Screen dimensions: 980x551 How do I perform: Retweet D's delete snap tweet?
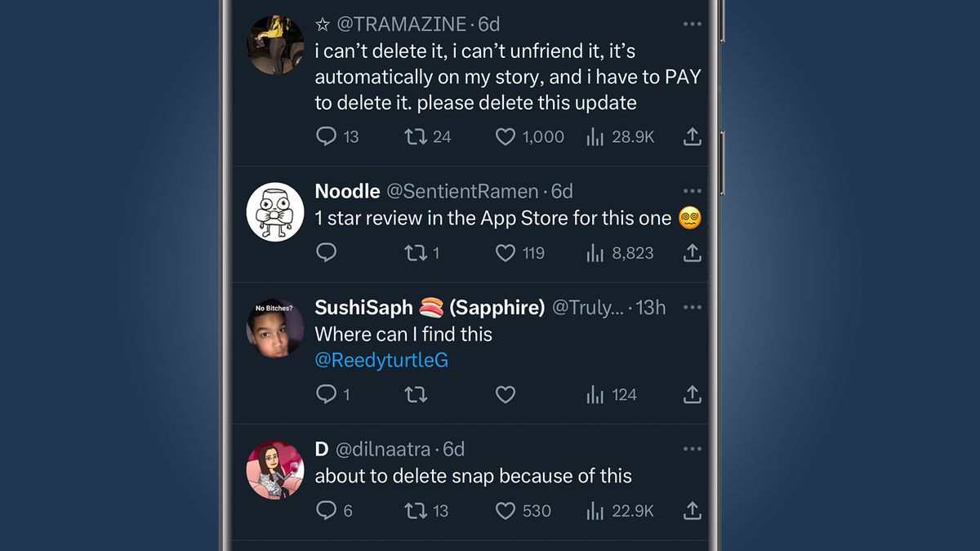pos(416,511)
